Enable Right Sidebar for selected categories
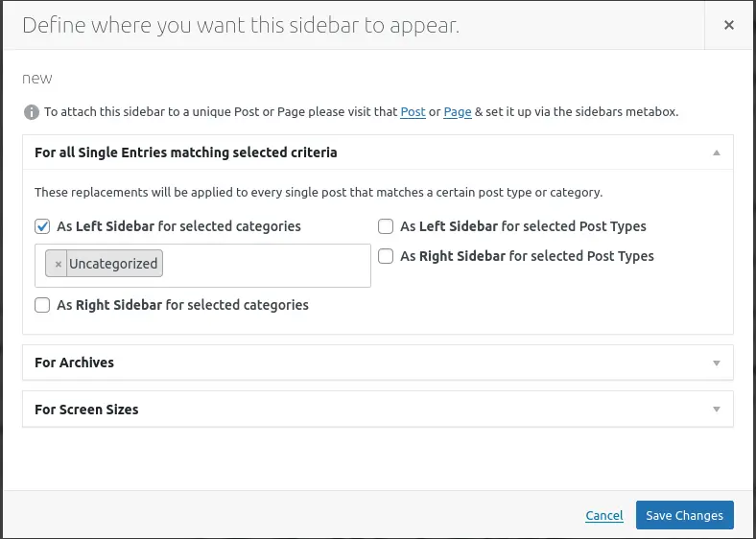 (x=42, y=305)
